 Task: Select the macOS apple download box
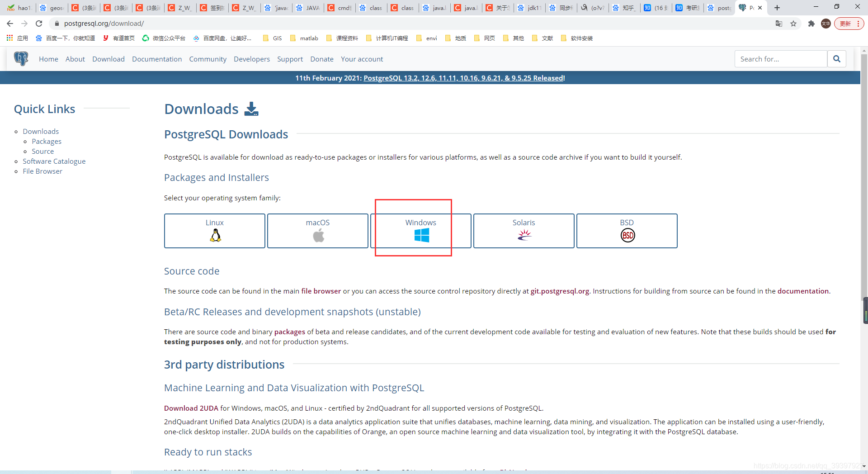tap(318, 231)
